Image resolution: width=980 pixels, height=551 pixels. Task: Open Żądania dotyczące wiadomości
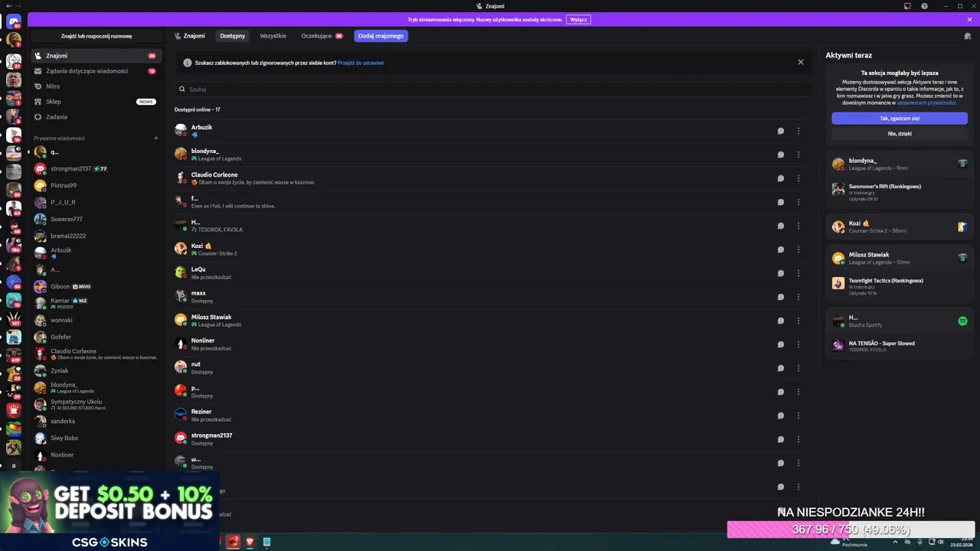(x=96, y=71)
